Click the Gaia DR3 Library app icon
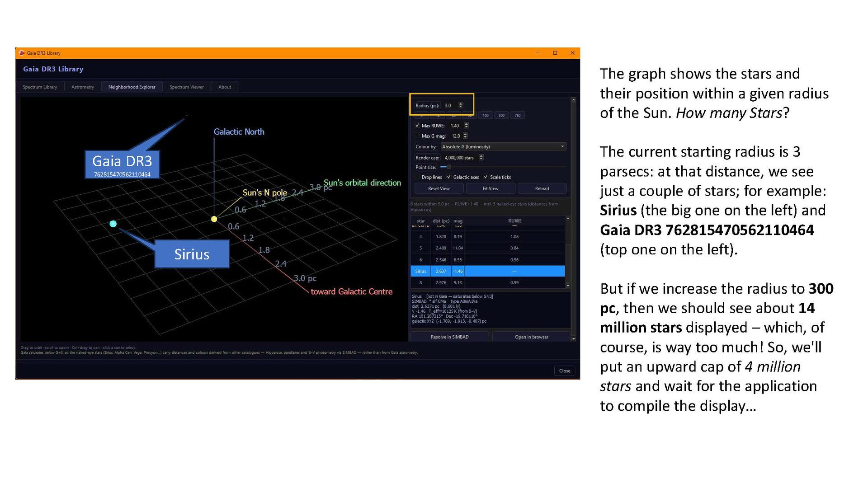The image size is (868, 488). tap(22, 53)
